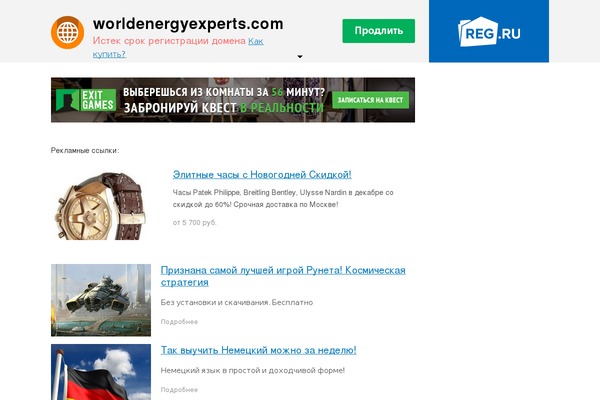Open the REG.RU logo block

tap(489, 31)
